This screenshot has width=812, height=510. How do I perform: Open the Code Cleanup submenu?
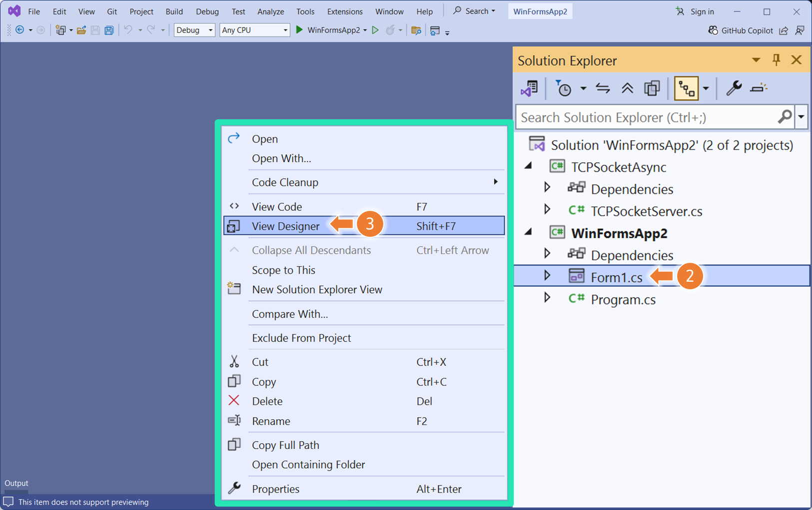tap(364, 182)
